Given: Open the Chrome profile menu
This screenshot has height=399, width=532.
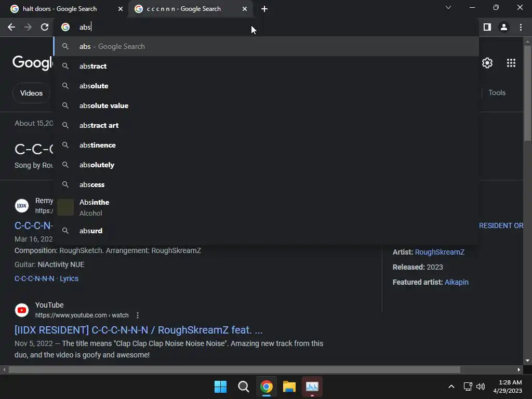Looking at the screenshot, I should (504, 27).
